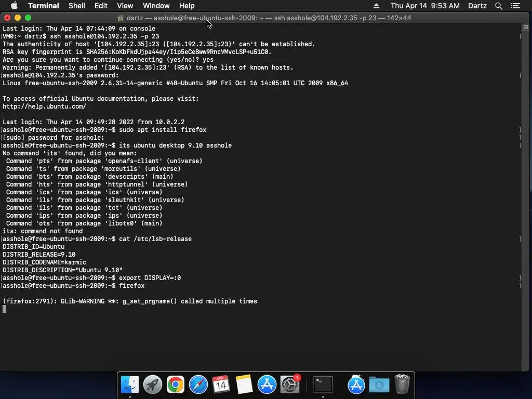Click the terminal cursor block at bottom
This screenshot has height=399, width=532.
pyautogui.click(x=4, y=309)
